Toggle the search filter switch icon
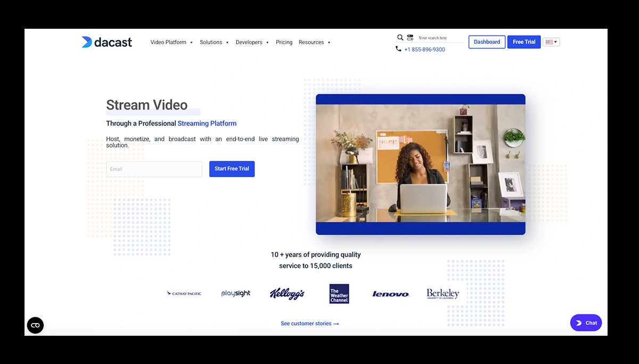The image size is (639, 364). pyautogui.click(x=410, y=38)
